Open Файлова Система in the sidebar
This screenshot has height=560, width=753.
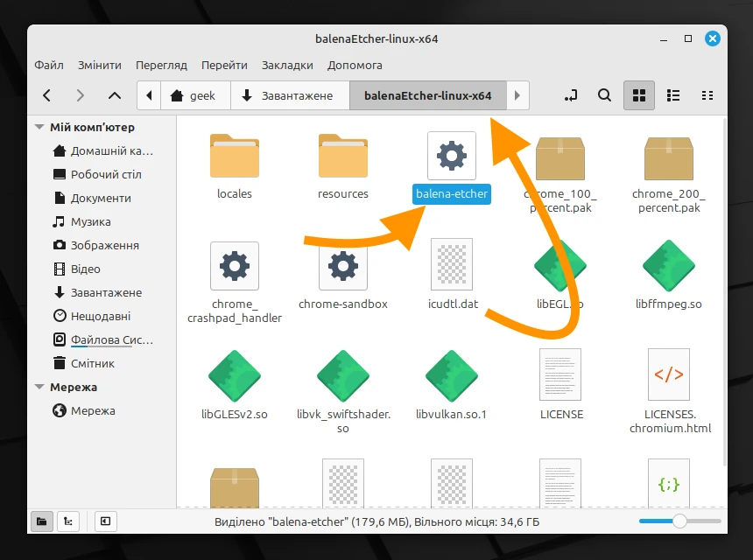click(x=102, y=339)
